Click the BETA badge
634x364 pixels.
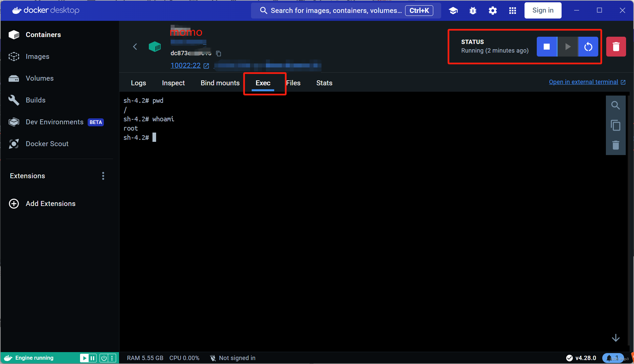pyautogui.click(x=96, y=122)
